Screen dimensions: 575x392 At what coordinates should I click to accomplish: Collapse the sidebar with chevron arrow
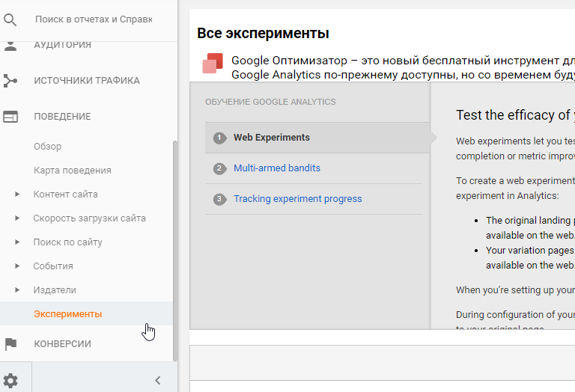tap(158, 381)
